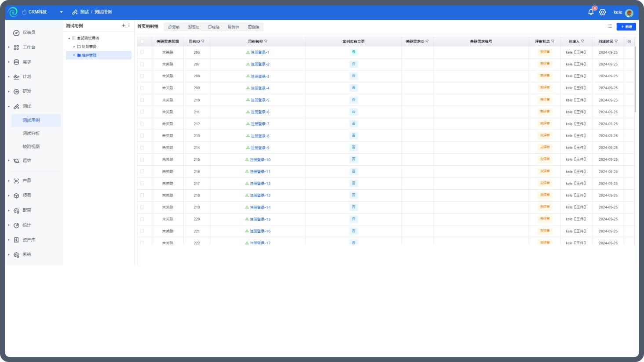Viewport: 644px width, 362px height.
Task: Switch list view icon next to 新增
Action: (x=610, y=26)
